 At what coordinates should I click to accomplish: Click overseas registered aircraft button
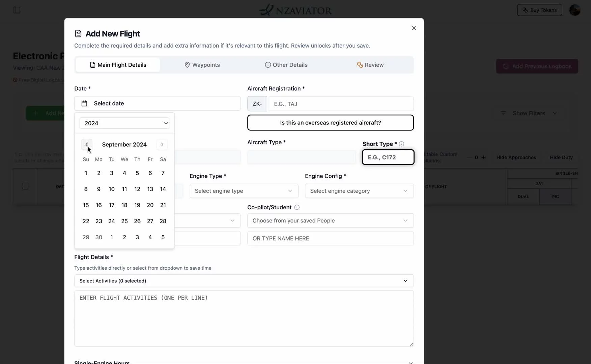(330, 123)
